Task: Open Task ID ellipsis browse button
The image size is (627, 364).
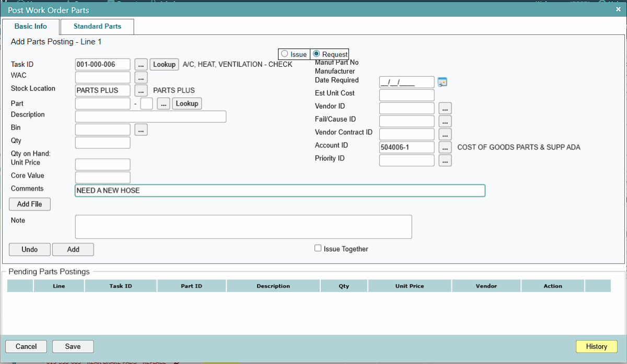Action: [x=141, y=64]
